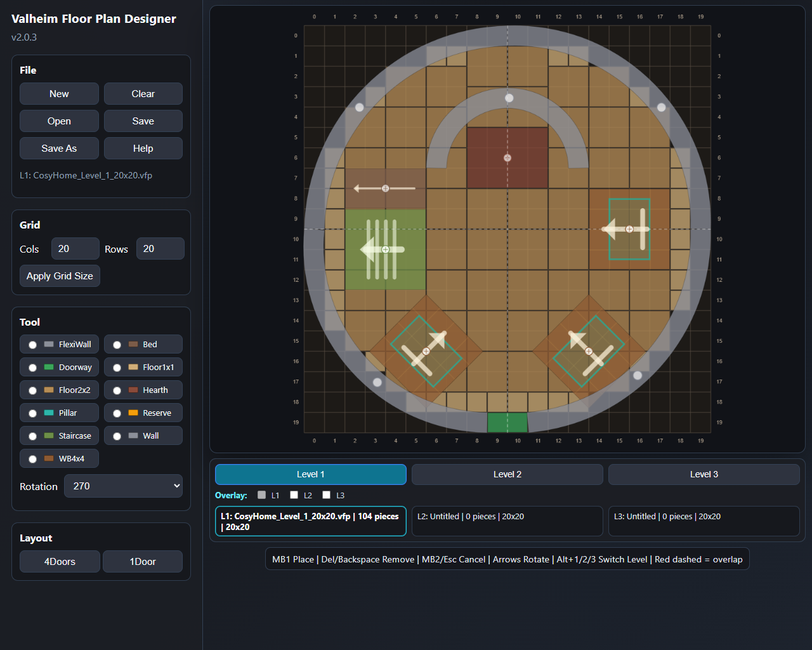Screen dimensions: 812x650
Task: Click the New file button
Action: pos(59,94)
